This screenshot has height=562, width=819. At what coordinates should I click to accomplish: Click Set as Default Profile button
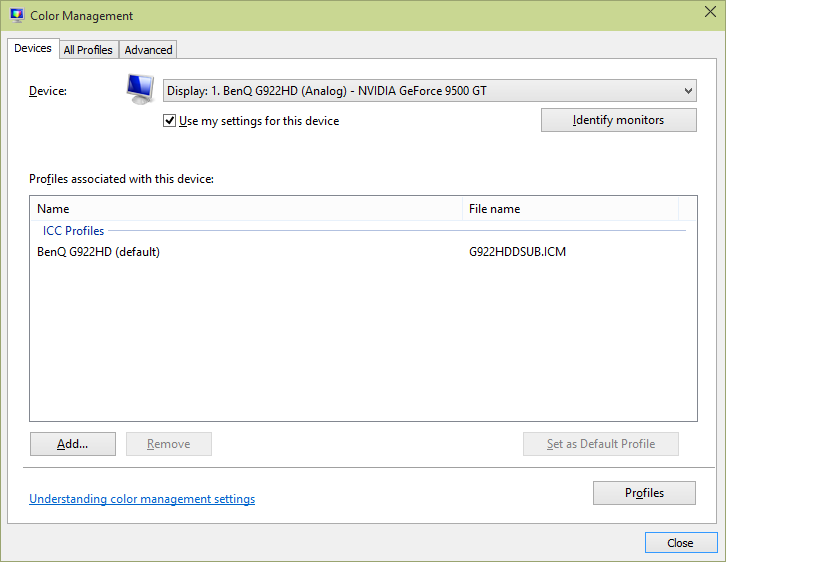pos(600,444)
